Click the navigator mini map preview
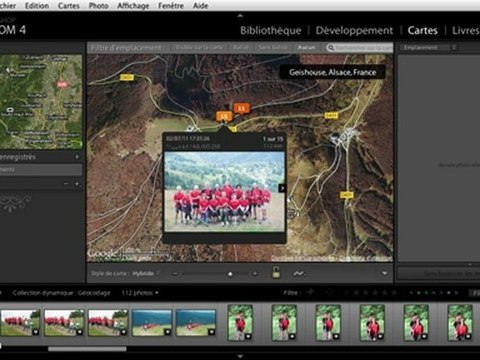Viewport: 480px width, 360px height. (41, 102)
